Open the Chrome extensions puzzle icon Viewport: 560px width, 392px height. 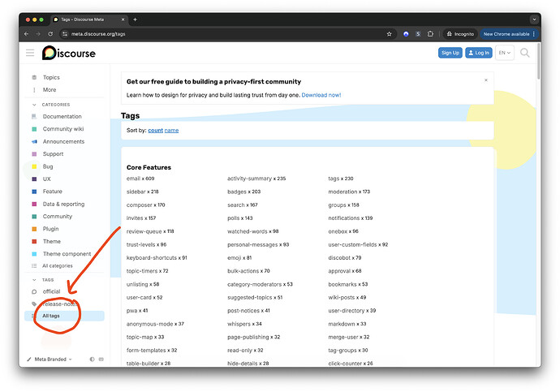click(430, 34)
